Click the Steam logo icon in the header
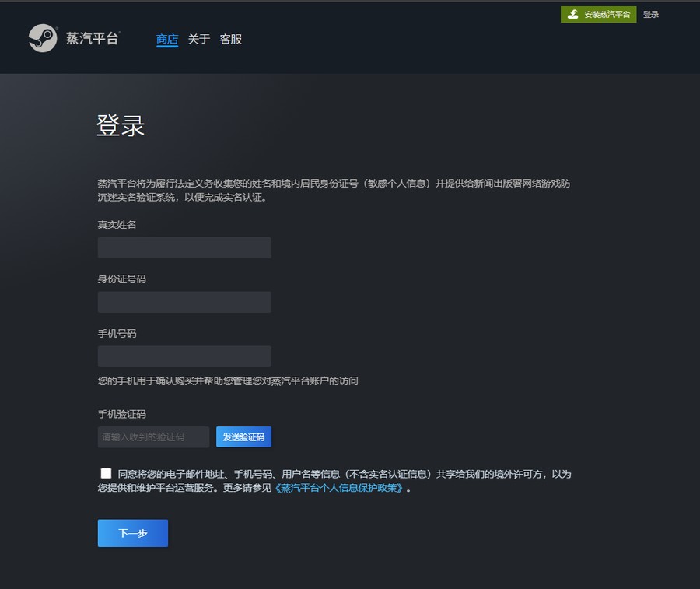 tap(43, 38)
